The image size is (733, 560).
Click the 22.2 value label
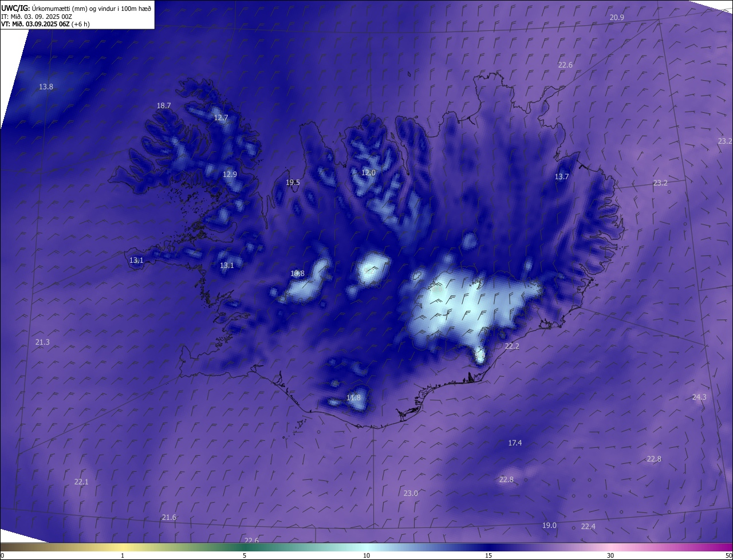512,346
